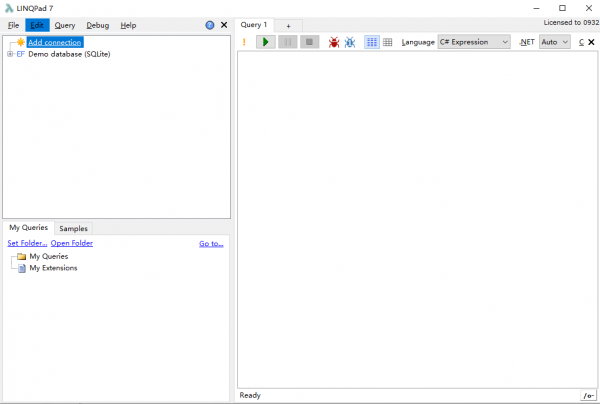Click the Open Folder link
Image resolution: width=600 pixels, height=404 pixels.
(x=72, y=243)
